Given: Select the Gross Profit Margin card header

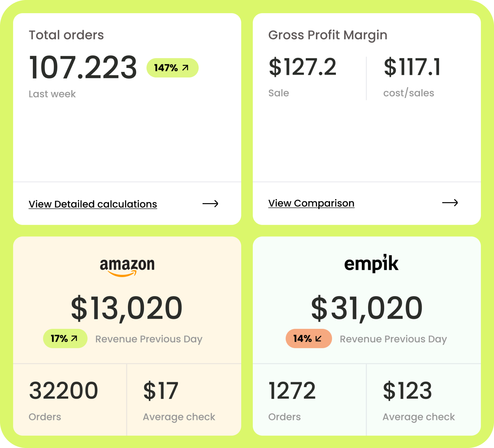Looking at the screenshot, I should [x=328, y=35].
